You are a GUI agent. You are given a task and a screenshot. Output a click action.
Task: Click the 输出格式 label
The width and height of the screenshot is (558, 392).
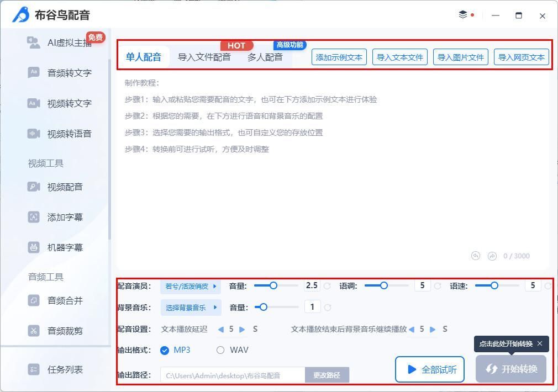pos(134,350)
